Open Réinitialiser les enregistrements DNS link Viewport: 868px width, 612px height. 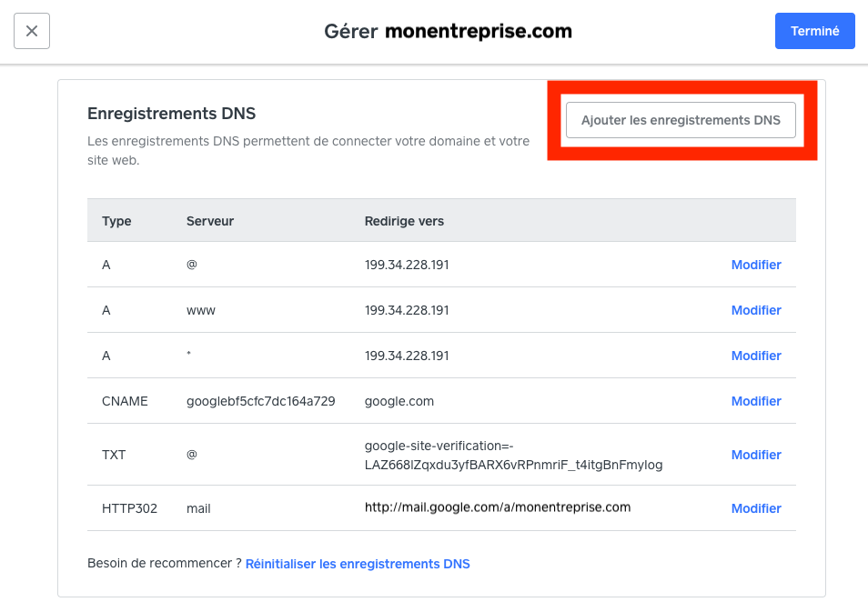[357, 563]
